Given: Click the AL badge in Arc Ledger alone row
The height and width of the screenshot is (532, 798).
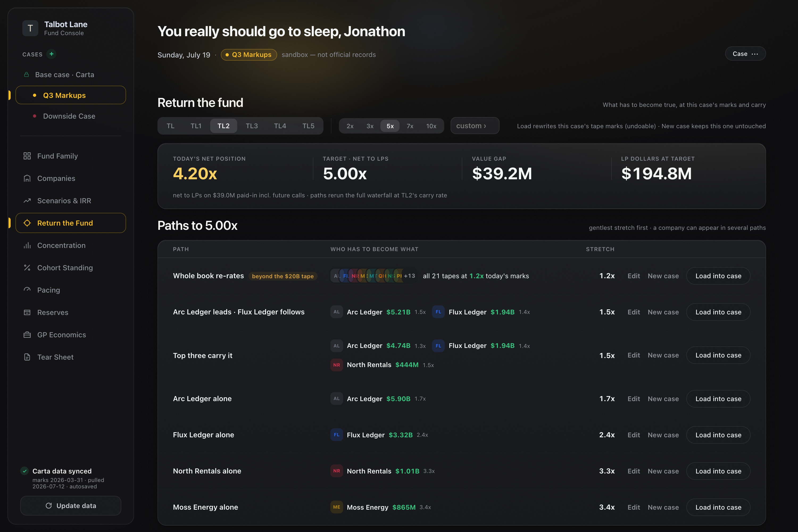Looking at the screenshot, I should tap(336, 399).
